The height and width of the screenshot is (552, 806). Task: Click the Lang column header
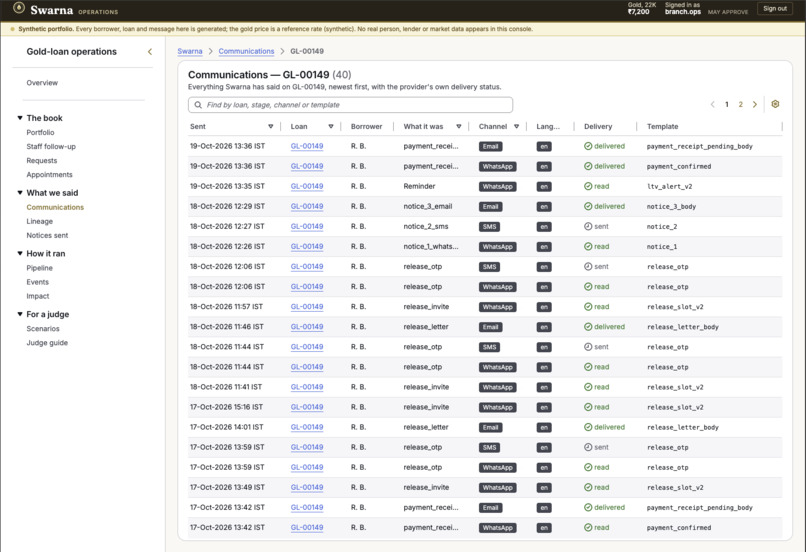[548, 126]
